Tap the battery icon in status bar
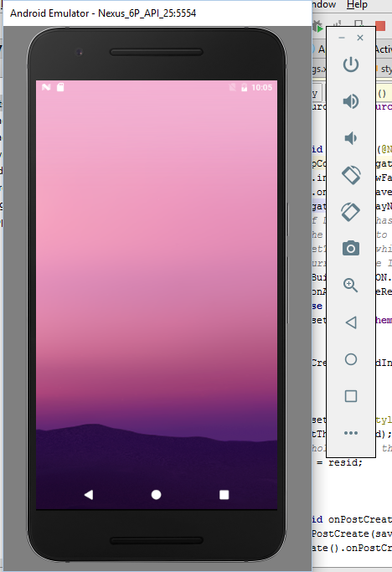 click(x=245, y=87)
